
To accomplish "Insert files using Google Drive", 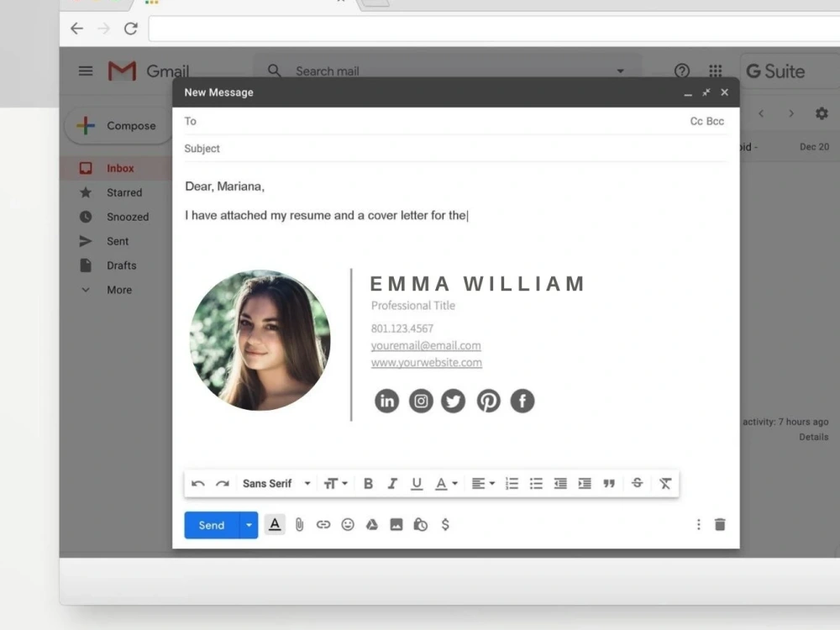I will coord(372,524).
